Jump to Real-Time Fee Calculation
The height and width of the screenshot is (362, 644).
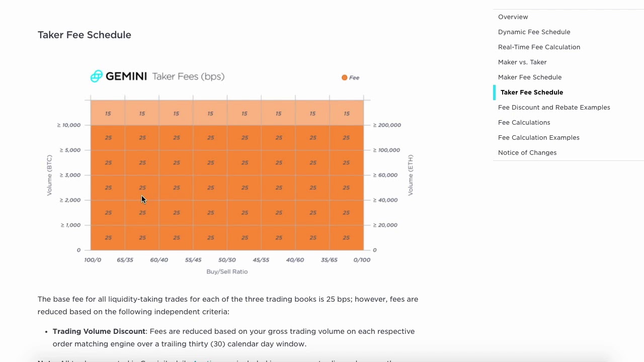[539, 47]
